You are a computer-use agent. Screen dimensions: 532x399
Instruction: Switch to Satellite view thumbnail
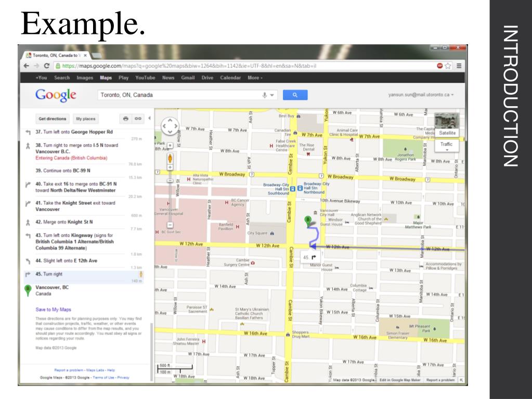(447, 125)
